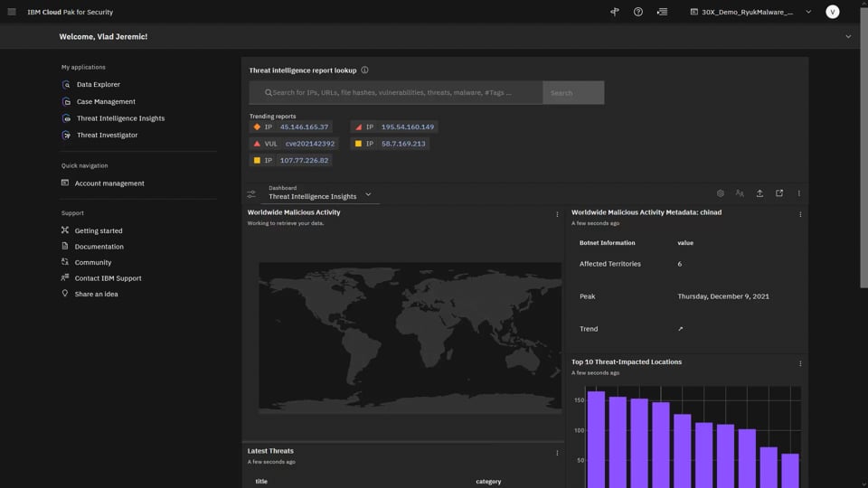The image size is (868, 488).
Task: Click the Threat Investigator icon
Action: [x=66, y=135]
